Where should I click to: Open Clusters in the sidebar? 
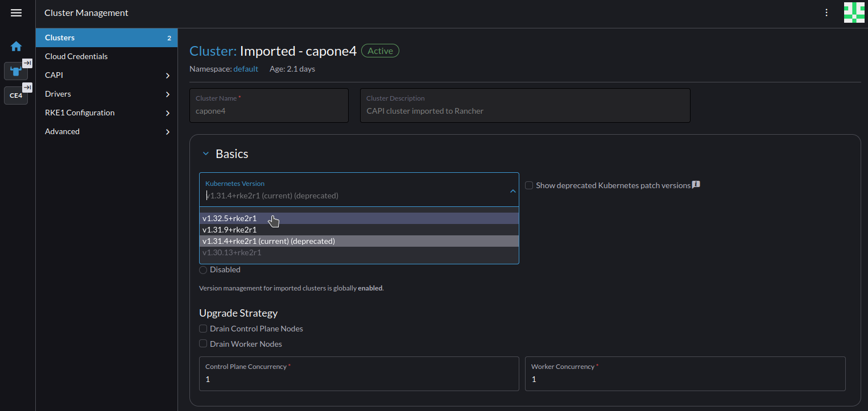[106, 38]
